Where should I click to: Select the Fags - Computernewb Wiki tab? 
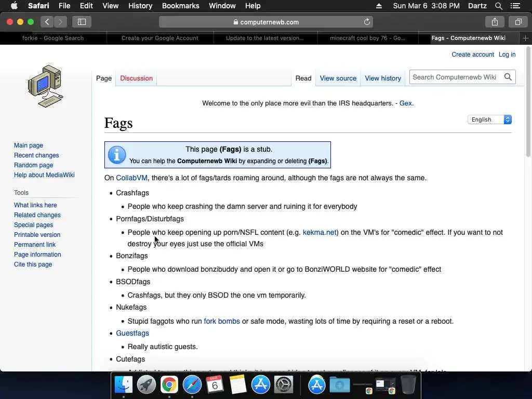[468, 38]
